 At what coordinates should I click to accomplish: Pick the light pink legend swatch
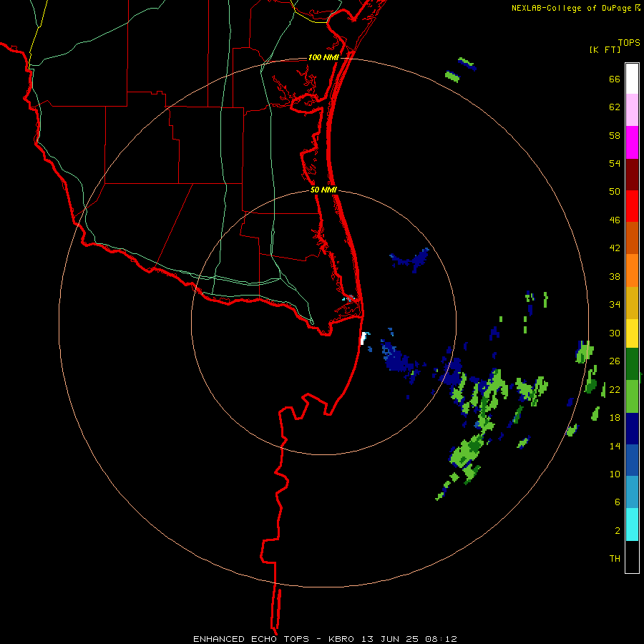coord(632,110)
